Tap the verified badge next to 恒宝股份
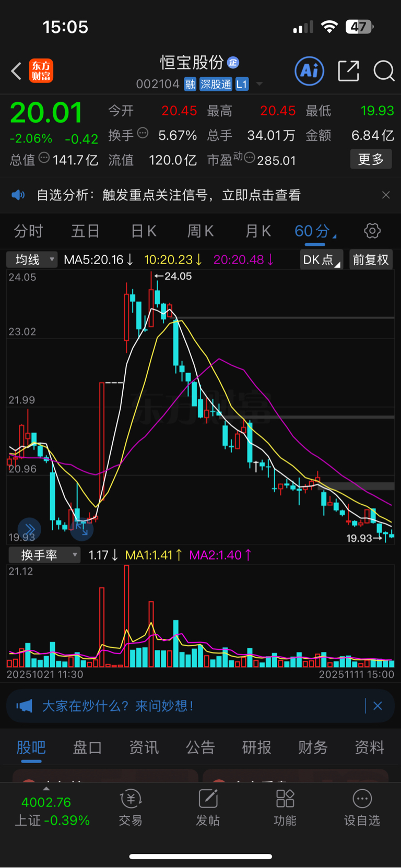Screen dimensions: 401x868 point(233,63)
